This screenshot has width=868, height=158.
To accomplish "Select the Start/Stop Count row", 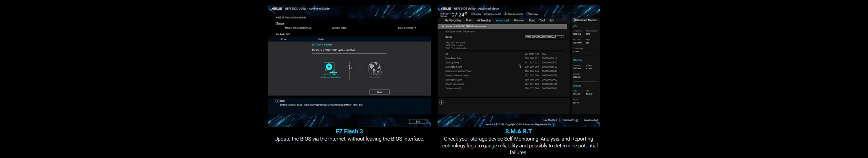I will [x=501, y=67].
